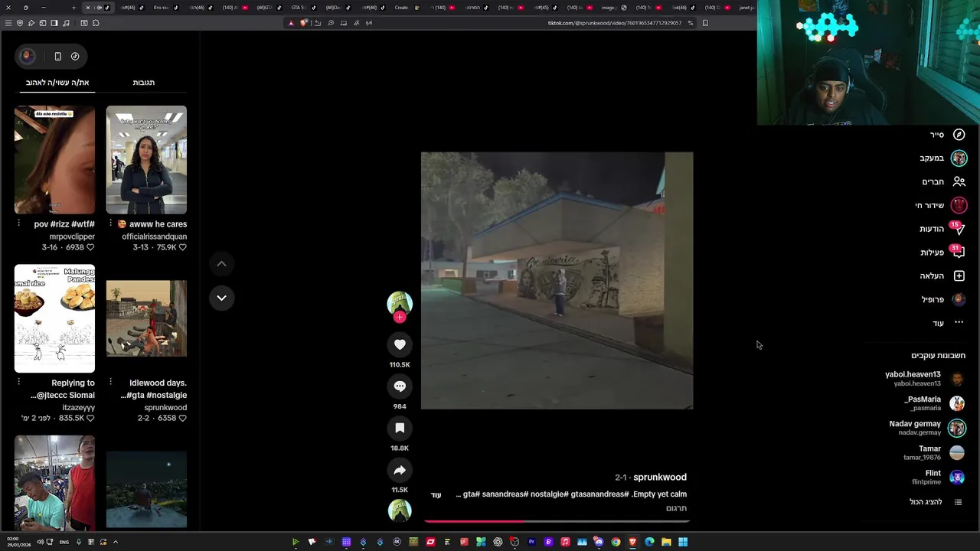
Task: Open officialrissandquan author link
Action: 154,236
